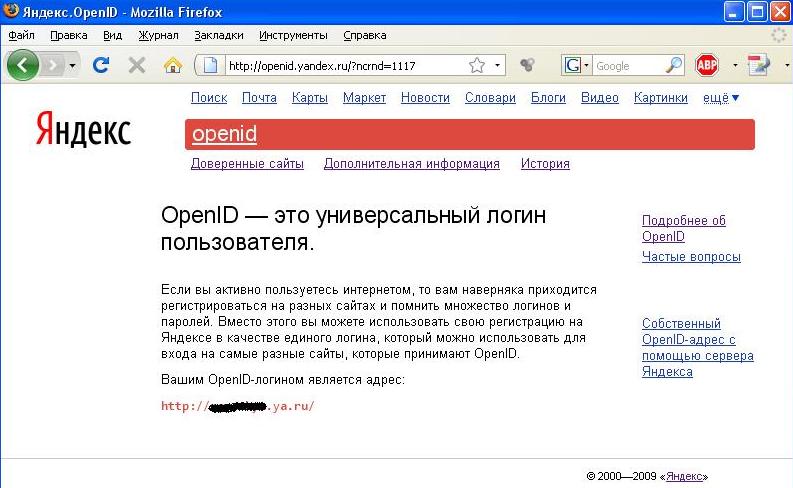Click the Adblock Plus ABP icon

(707, 65)
